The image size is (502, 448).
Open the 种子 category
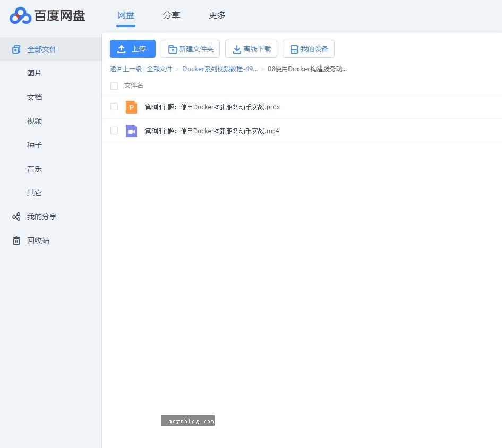pyautogui.click(x=34, y=145)
